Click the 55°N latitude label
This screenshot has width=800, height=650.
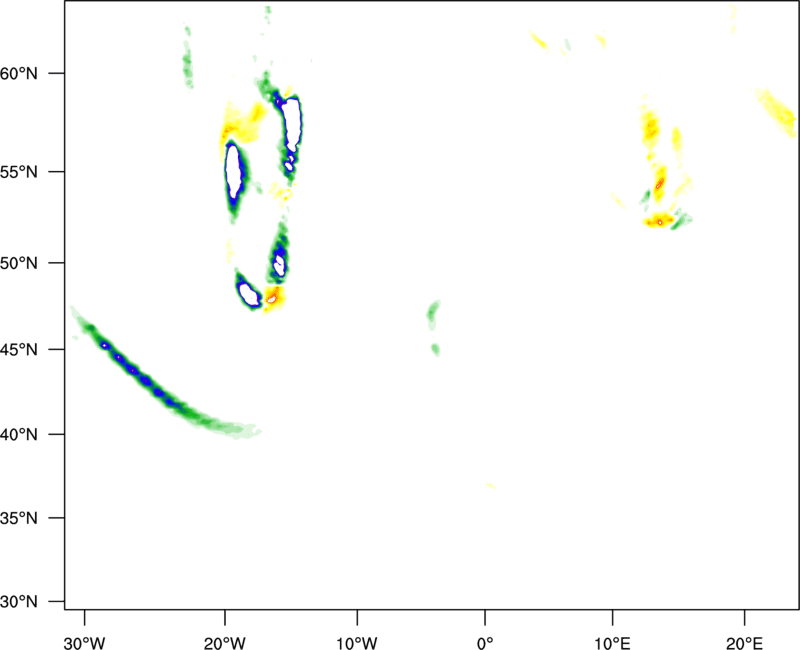[x=19, y=171]
